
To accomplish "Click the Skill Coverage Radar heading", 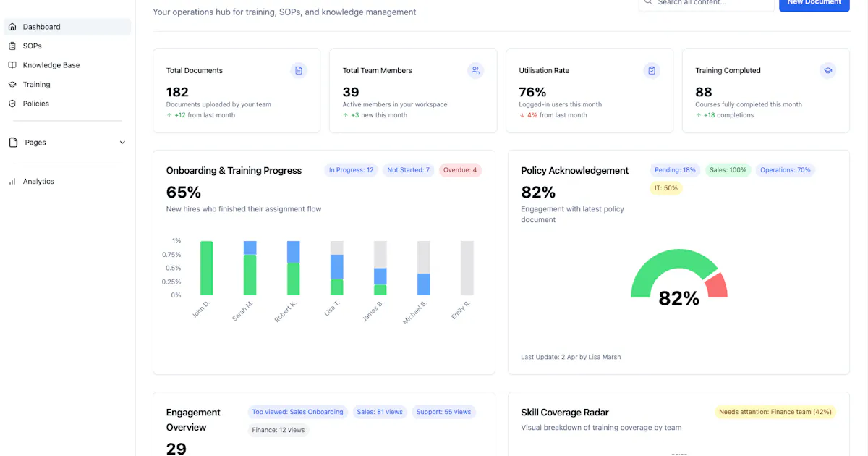I will click(x=565, y=413).
